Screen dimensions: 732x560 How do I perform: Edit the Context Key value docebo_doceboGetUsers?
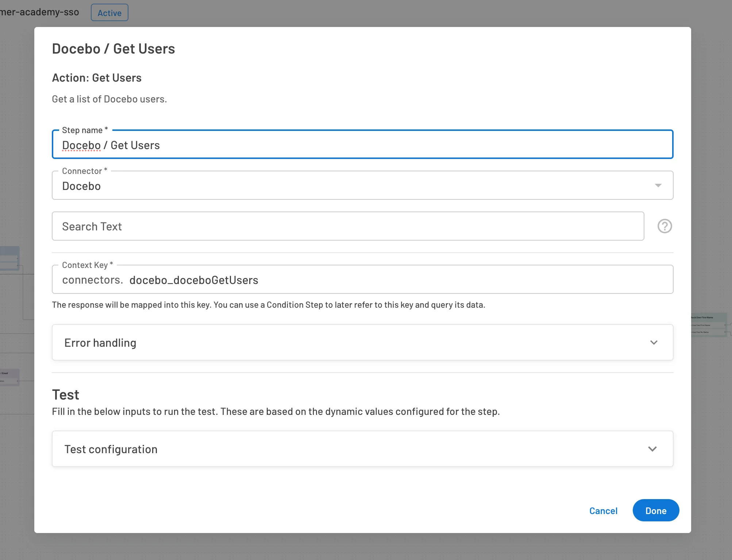[194, 280]
